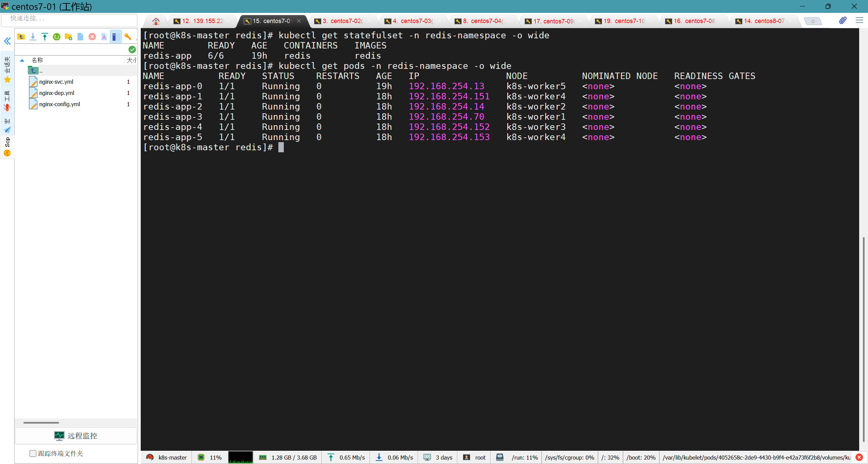
Task: Switch to the 14. centos8-07 tab
Action: pyautogui.click(x=764, y=21)
